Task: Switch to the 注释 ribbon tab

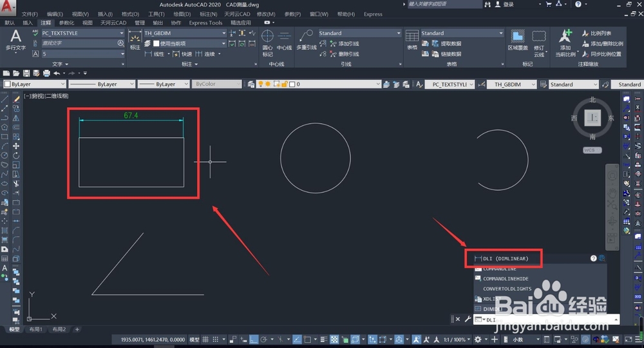Action: (x=46, y=23)
